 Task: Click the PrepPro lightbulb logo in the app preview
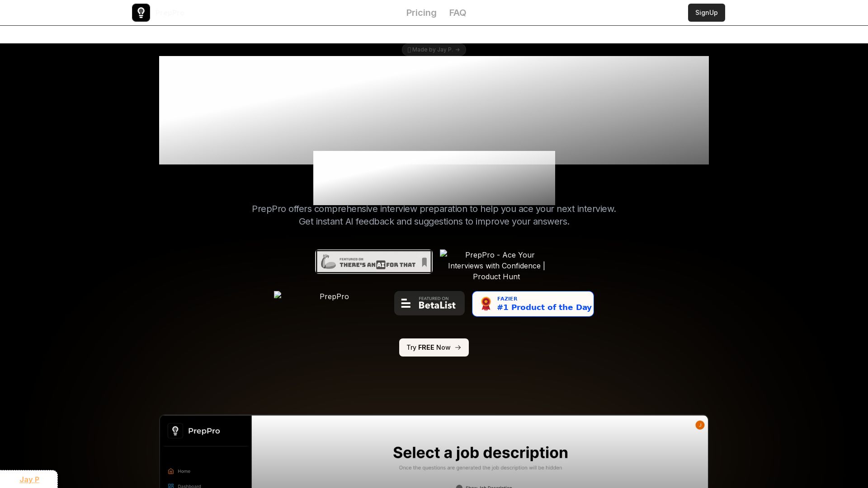tap(175, 431)
